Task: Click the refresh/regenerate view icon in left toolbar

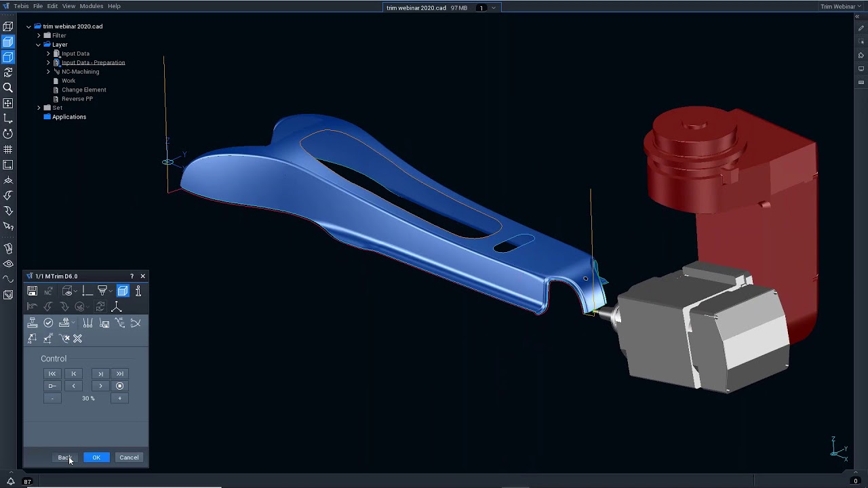Action: [8, 73]
